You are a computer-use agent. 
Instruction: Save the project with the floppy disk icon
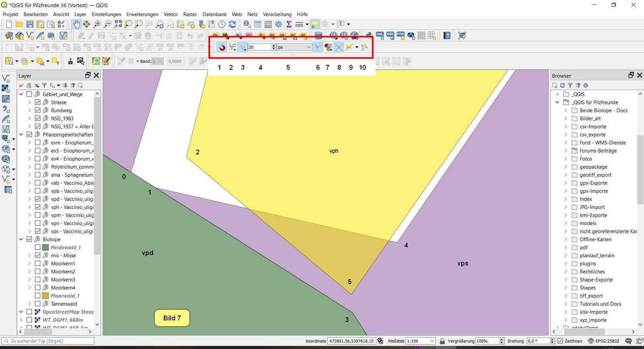point(30,25)
